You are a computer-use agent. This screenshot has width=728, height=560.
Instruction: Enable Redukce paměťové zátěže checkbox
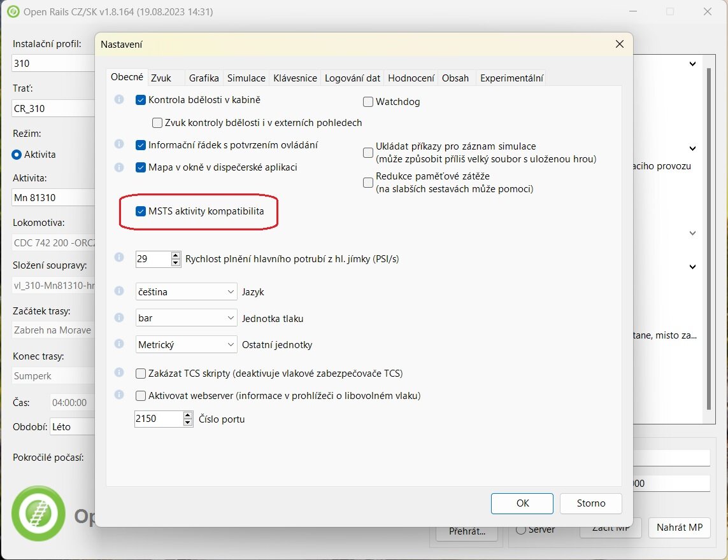368,183
